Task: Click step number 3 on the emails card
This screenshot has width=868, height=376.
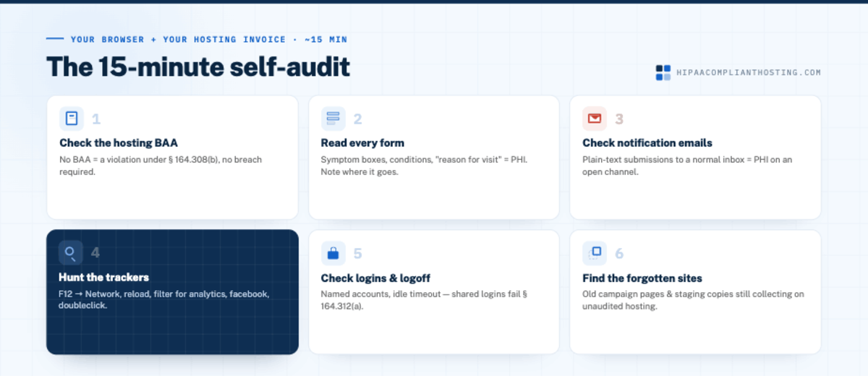Action: [x=619, y=119]
